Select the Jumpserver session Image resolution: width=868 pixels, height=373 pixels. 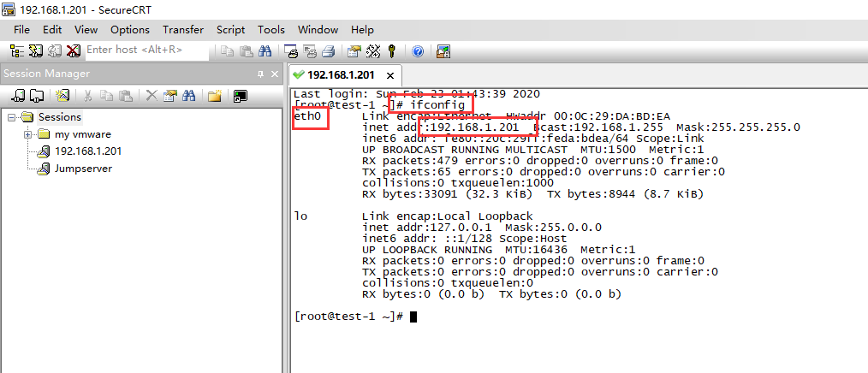(83, 169)
